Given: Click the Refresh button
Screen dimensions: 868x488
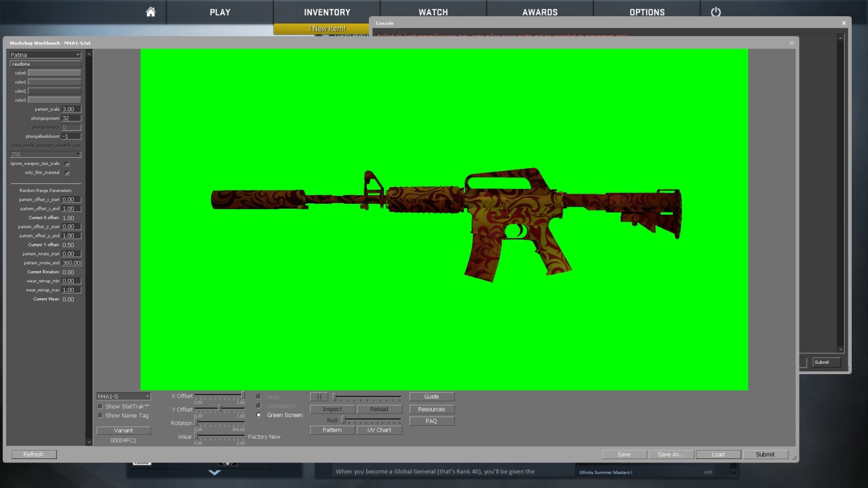Looking at the screenshot, I should click(34, 454).
